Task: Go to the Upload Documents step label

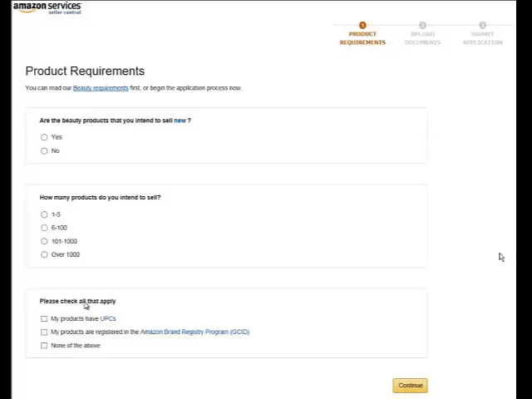Action: [422, 38]
